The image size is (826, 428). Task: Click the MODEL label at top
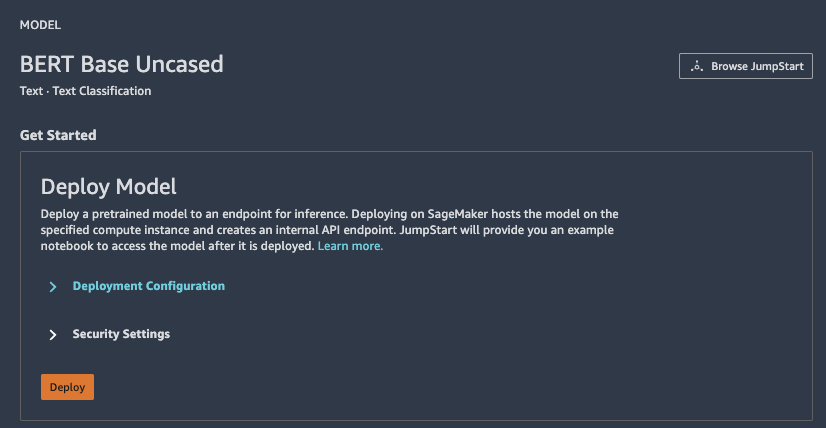tap(39, 24)
